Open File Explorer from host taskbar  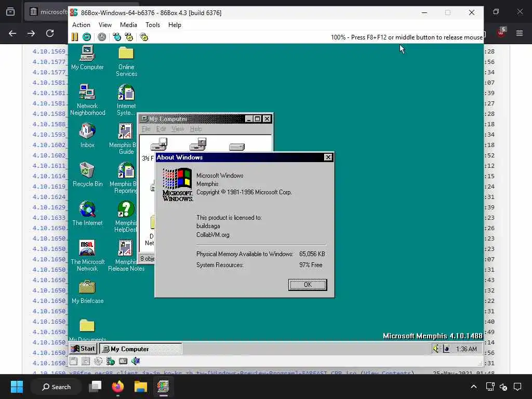140,387
